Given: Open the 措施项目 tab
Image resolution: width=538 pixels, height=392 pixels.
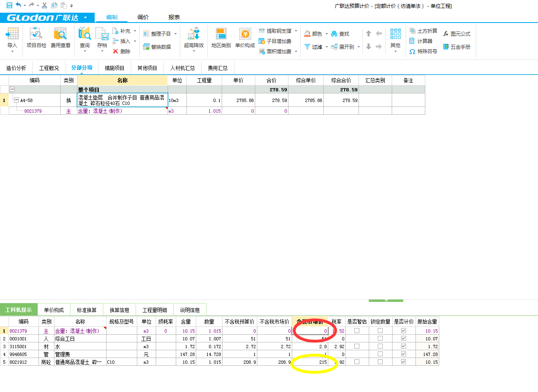Looking at the screenshot, I should click(114, 68).
